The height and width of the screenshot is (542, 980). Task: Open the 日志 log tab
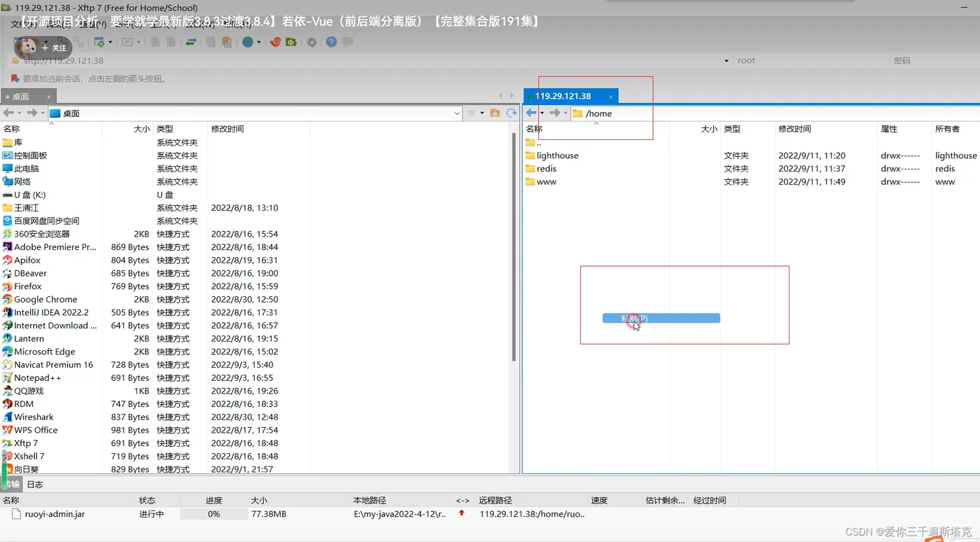coord(34,485)
